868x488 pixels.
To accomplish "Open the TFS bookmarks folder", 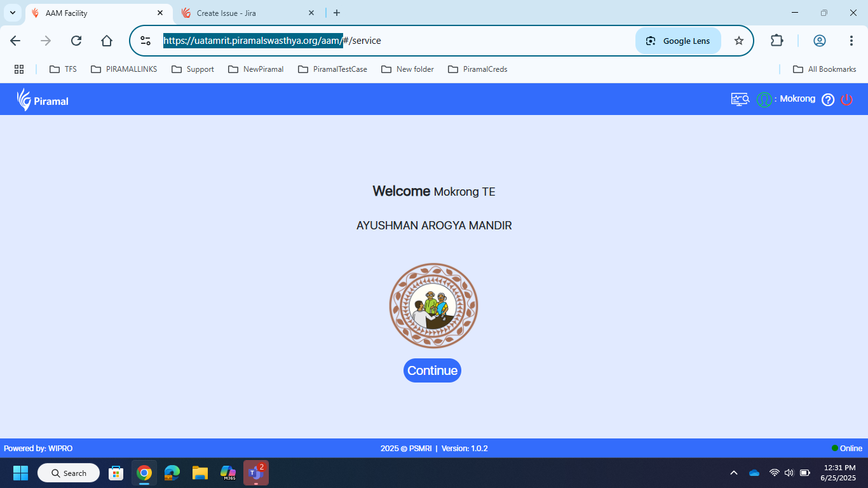I will click(63, 69).
